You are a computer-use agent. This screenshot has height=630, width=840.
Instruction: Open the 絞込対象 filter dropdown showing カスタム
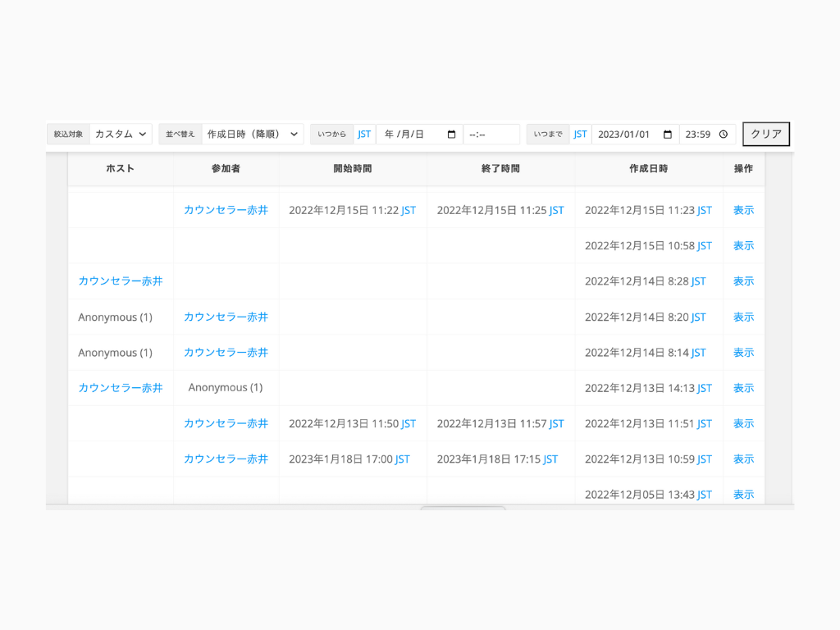click(120, 134)
